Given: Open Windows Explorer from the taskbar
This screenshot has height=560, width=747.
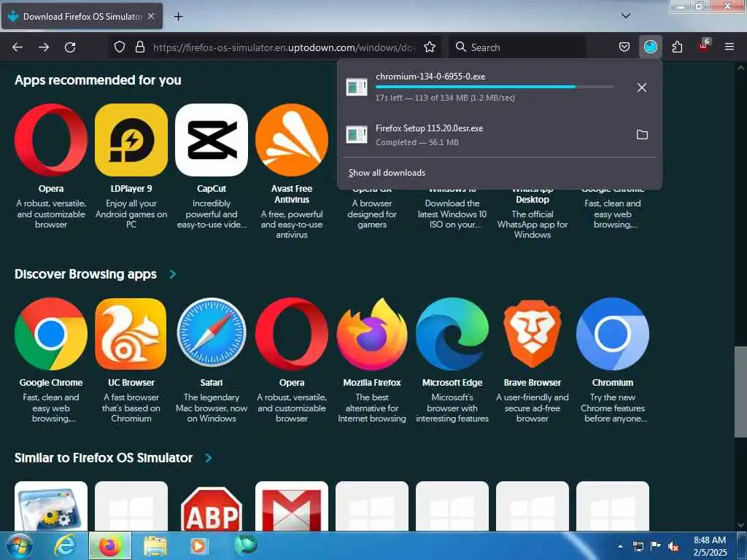Looking at the screenshot, I should click(155, 547).
